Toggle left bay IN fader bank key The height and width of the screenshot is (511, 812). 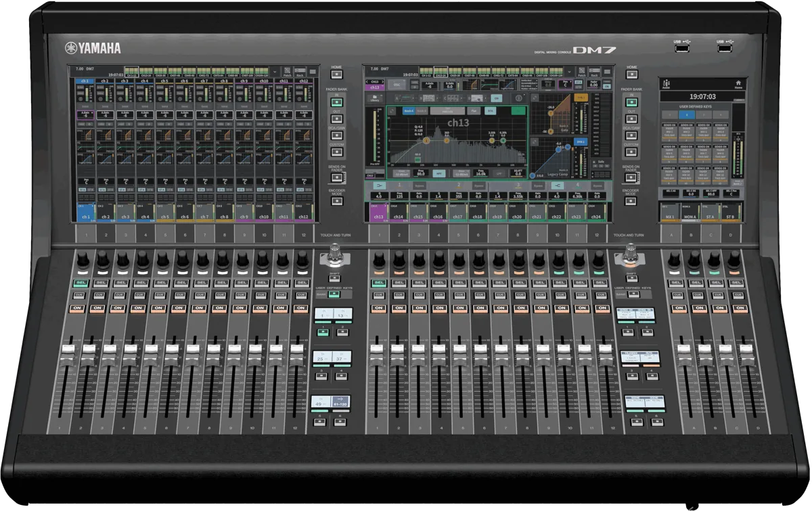point(337,102)
